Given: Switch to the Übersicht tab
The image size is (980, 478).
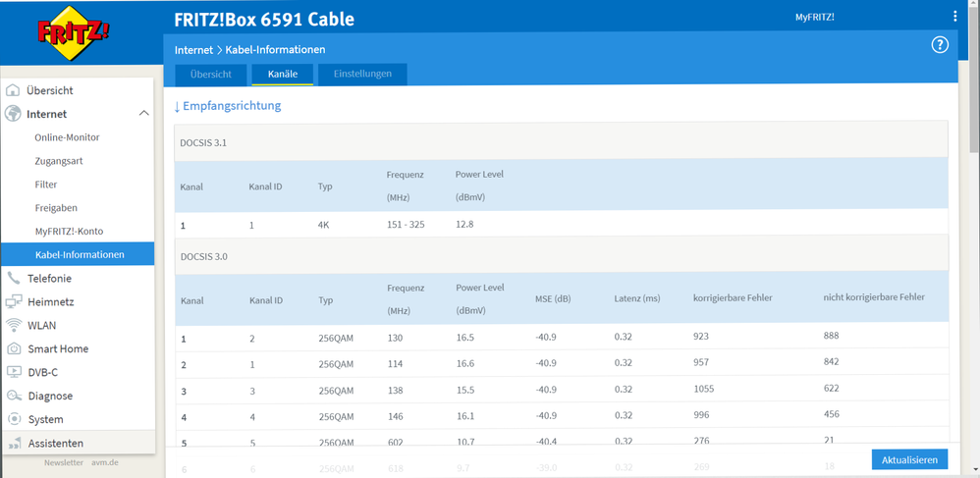Looking at the screenshot, I should [210, 75].
